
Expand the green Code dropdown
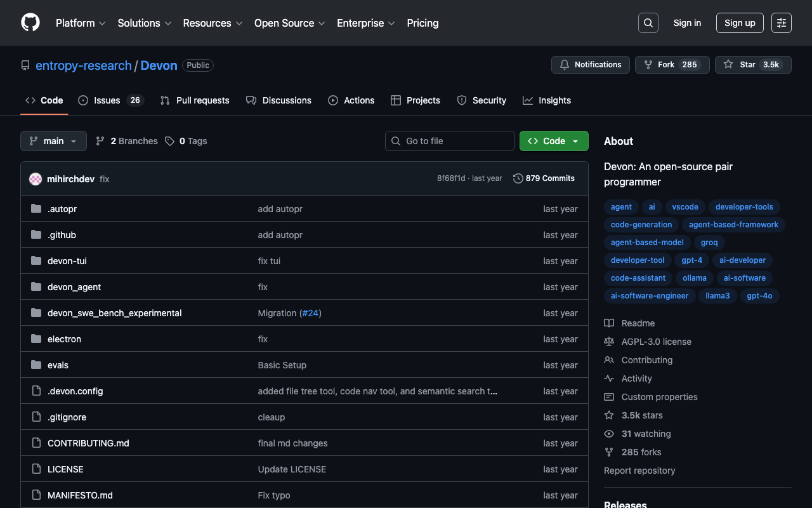click(553, 141)
